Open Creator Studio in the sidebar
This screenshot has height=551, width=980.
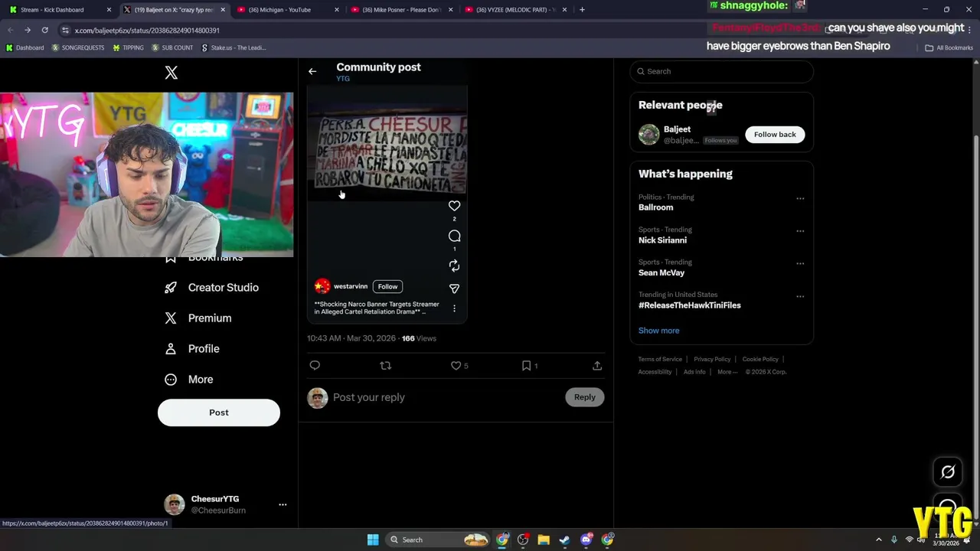click(x=211, y=288)
